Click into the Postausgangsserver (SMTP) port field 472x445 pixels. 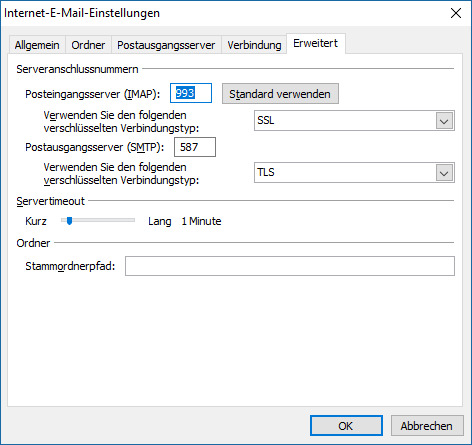[x=195, y=147]
